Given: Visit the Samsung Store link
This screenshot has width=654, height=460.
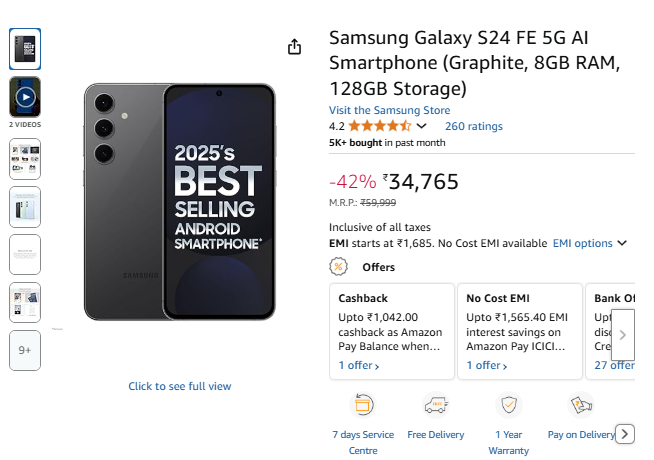Looking at the screenshot, I should tap(389, 110).
